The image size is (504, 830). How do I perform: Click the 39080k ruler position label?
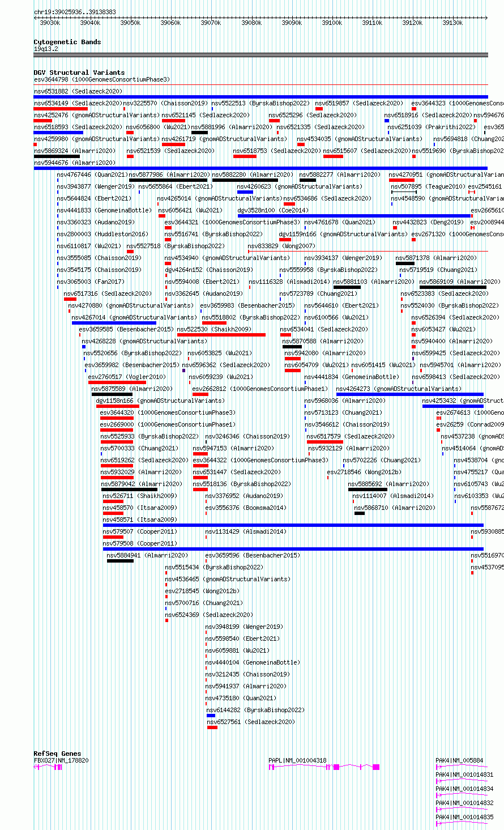[251, 23]
